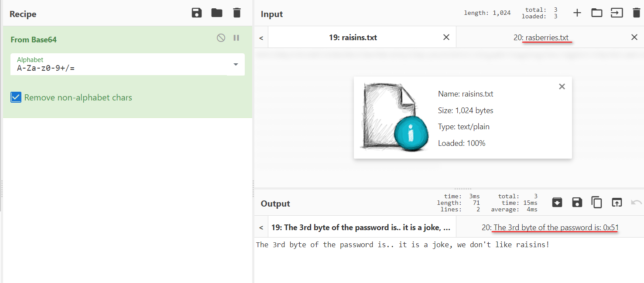Viewport: 644px width, 283px height.
Task: Add a new input tab
Action: (x=577, y=13)
